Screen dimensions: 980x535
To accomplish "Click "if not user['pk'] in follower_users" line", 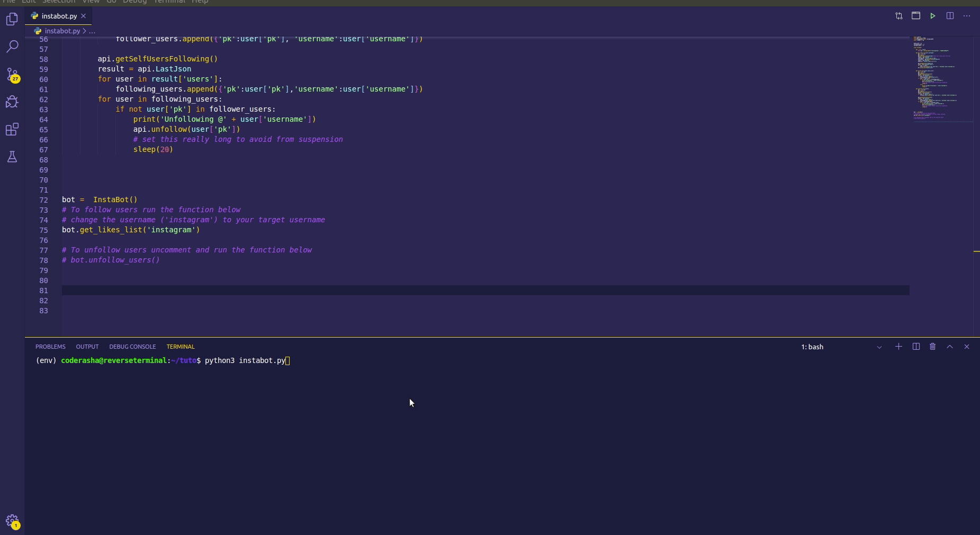I will (195, 109).
